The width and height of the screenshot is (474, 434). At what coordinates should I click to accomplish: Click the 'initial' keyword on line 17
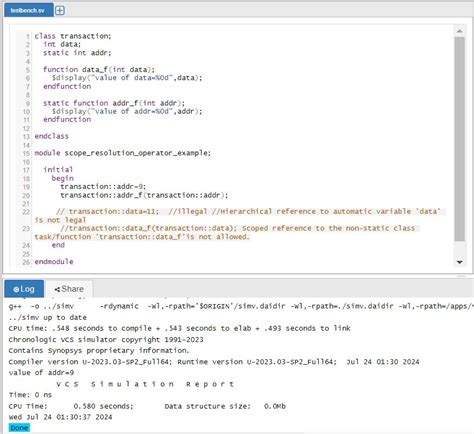point(58,170)
